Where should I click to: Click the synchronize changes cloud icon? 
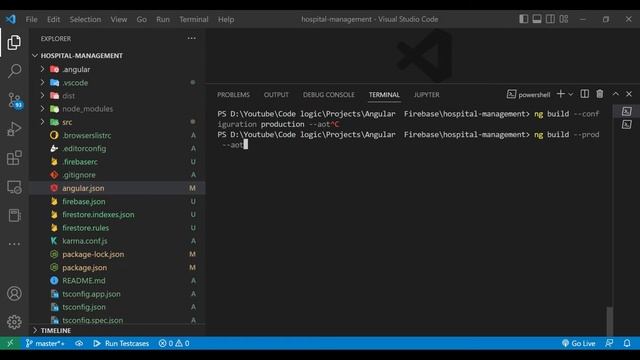pos(79,343)
